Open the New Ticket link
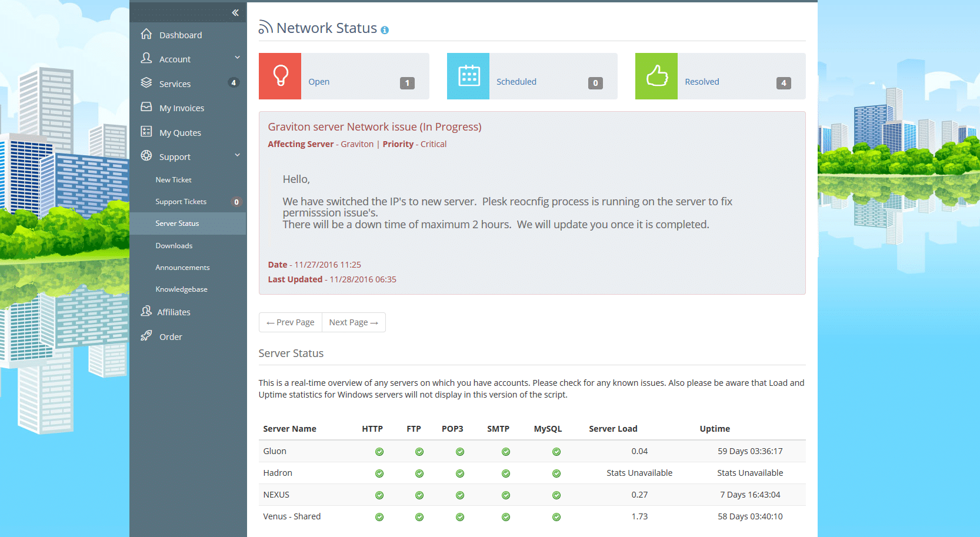 click(x=174, y=180)
